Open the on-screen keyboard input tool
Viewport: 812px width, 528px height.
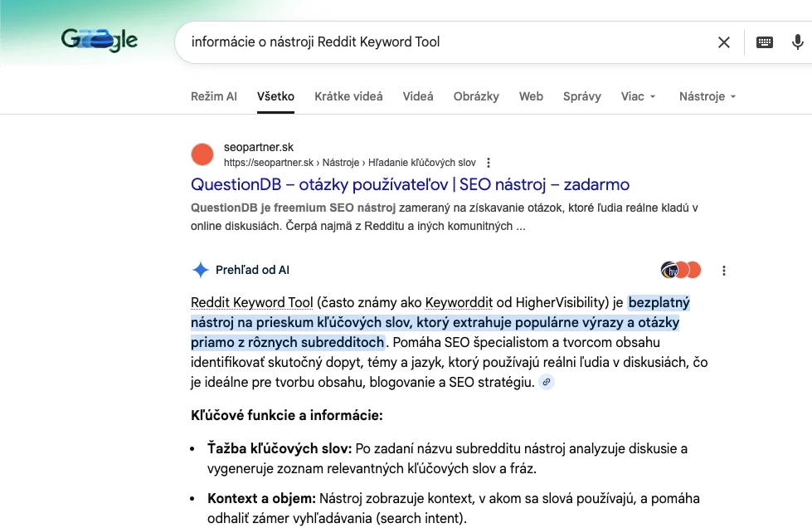pyautogui.click(x=765, y=42)
